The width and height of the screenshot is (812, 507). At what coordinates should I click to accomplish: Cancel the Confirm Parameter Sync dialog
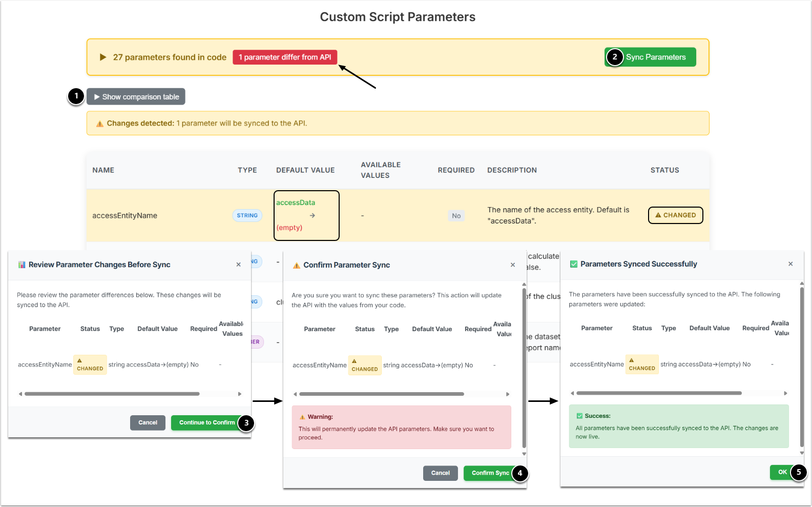(x=440, y=473)
